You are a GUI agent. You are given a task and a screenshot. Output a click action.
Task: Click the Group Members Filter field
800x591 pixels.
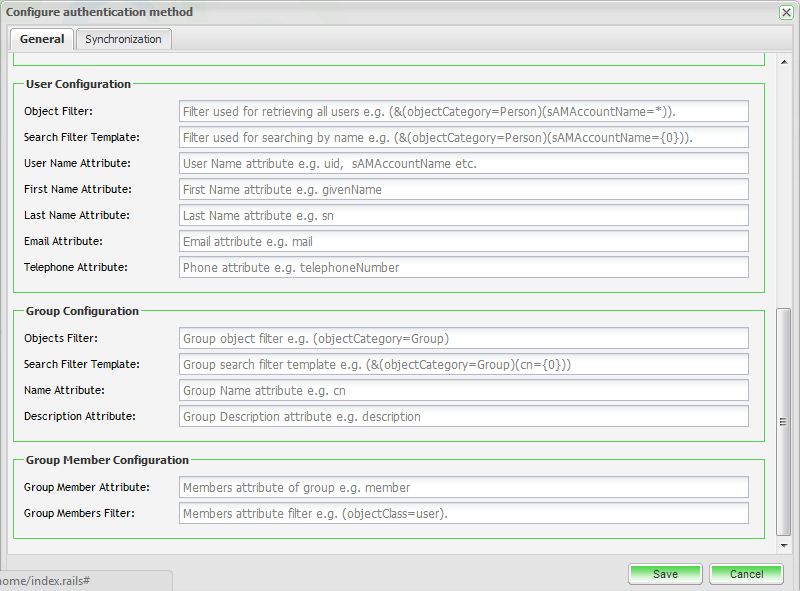click(x=464, y=513)
